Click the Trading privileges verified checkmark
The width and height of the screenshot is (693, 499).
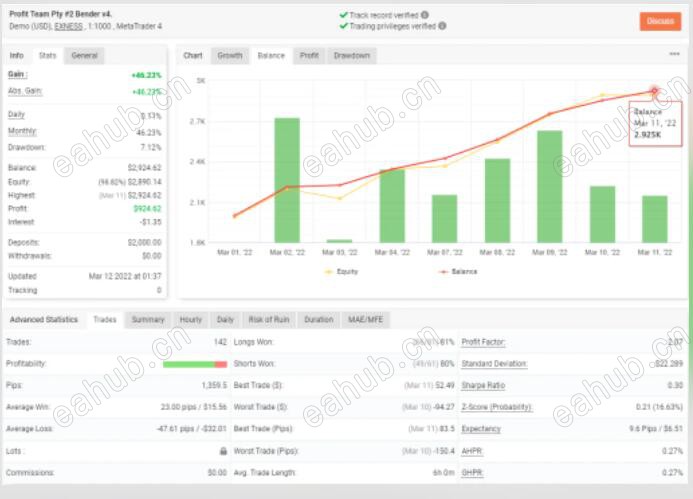tap(343, 26)
